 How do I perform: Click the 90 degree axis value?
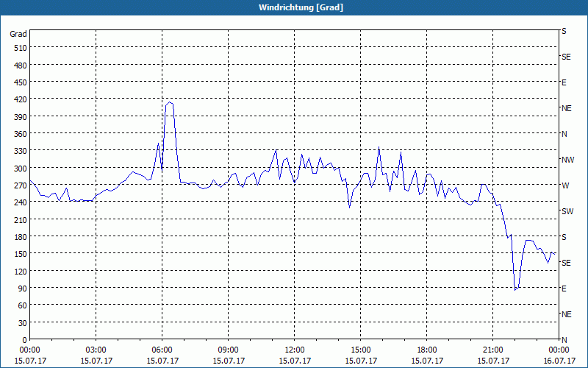click(x=23, y=289)
